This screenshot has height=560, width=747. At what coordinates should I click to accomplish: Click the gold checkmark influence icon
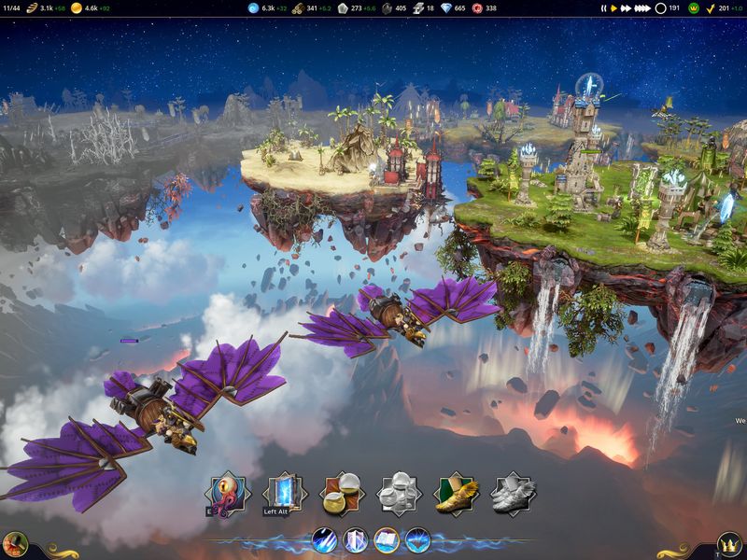711,8
